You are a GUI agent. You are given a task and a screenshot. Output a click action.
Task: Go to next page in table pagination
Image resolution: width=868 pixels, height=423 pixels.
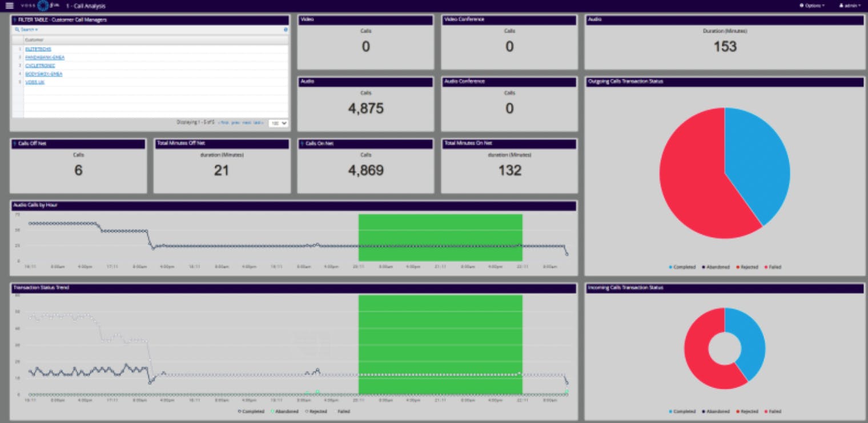[247, 122]
